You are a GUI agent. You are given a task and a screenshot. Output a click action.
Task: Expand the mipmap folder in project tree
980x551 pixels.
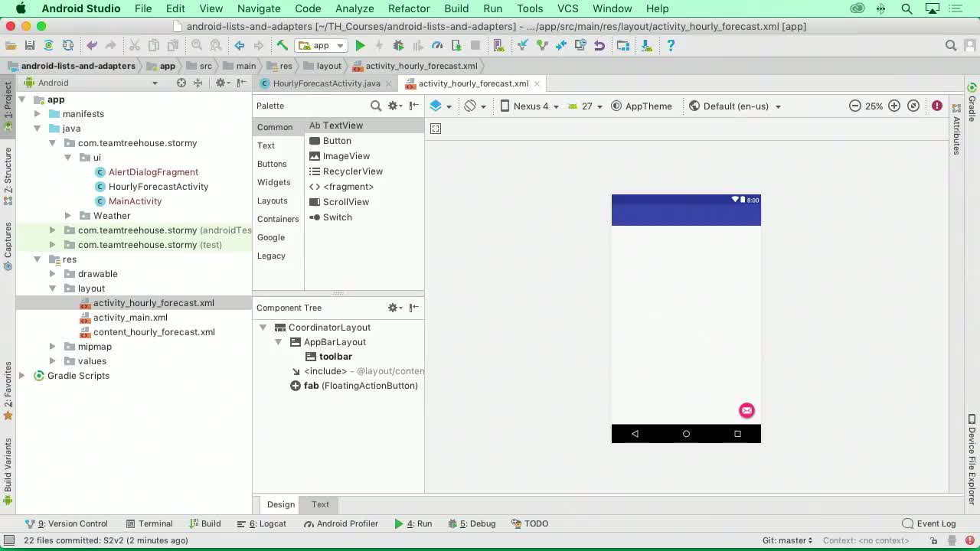(52, 347)
